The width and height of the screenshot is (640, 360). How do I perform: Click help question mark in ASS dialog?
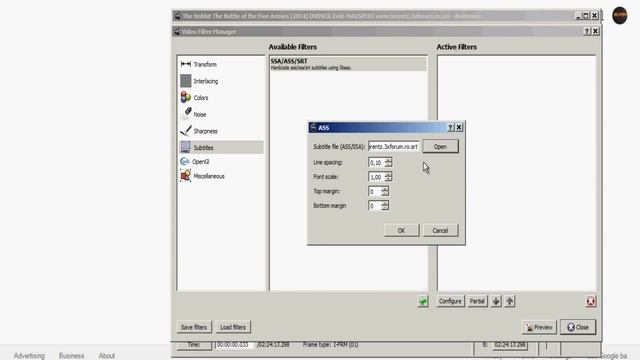(x=451, y=127)
